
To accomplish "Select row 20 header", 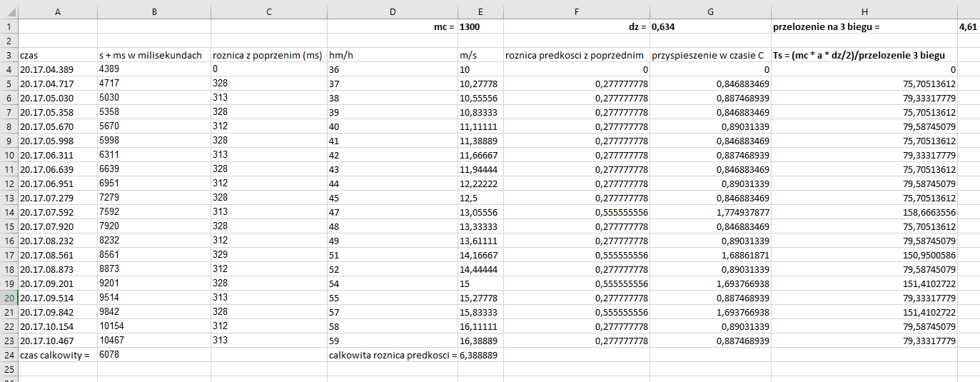I will pyautogui.click(x=9, y=298).
